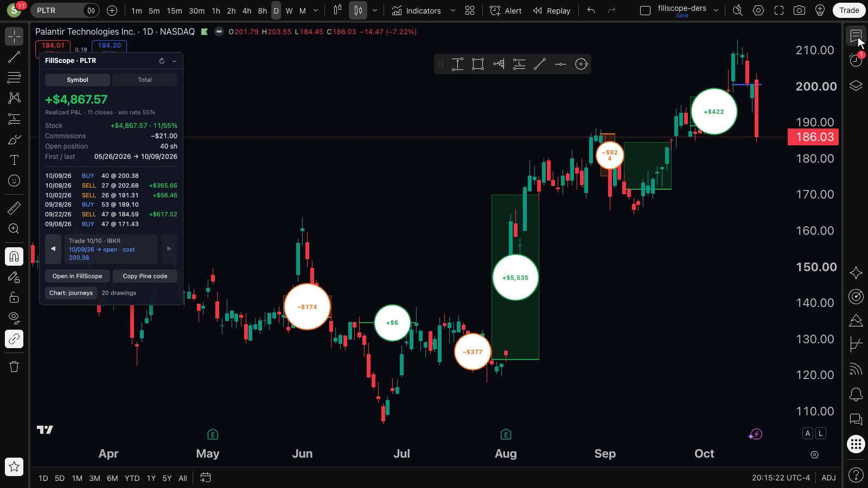Click the Replay button
868x488 pixels.
pyautogui.click(x=552, y=10)
